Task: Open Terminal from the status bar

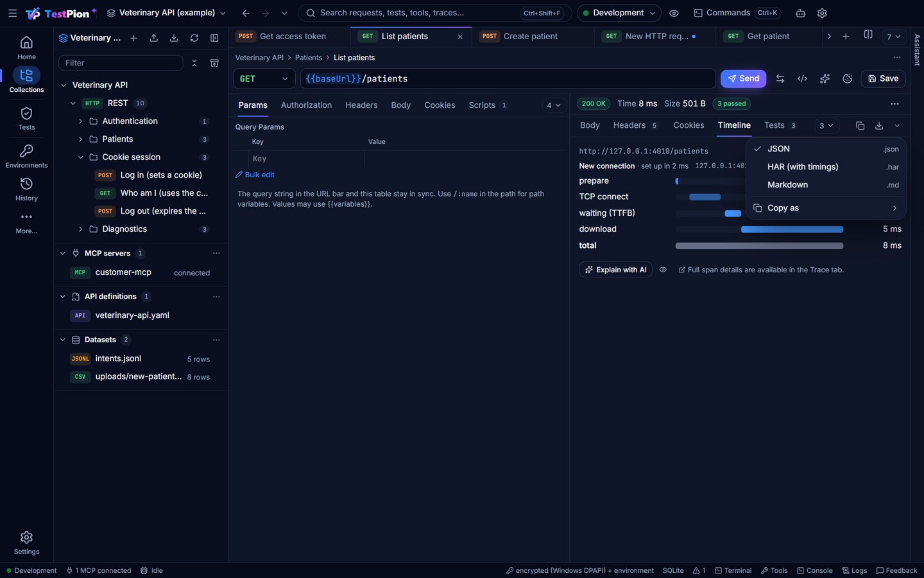Action: click(x=733, y=570)
